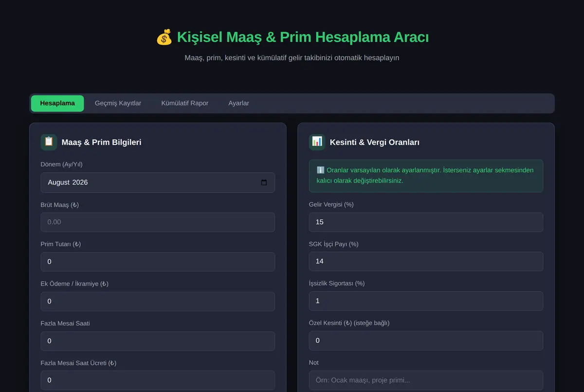
Task: Click the SGK İşçi Payı field
Action: pos(426,261)
